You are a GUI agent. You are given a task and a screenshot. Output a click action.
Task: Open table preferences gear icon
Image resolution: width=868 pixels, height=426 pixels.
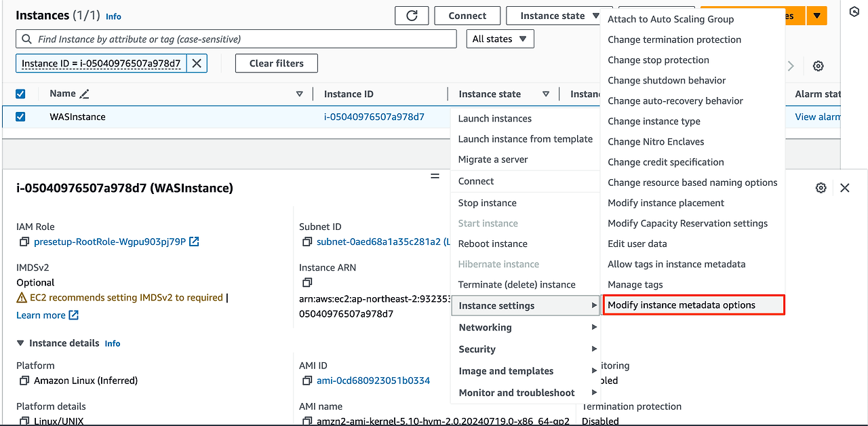point(818,66)
